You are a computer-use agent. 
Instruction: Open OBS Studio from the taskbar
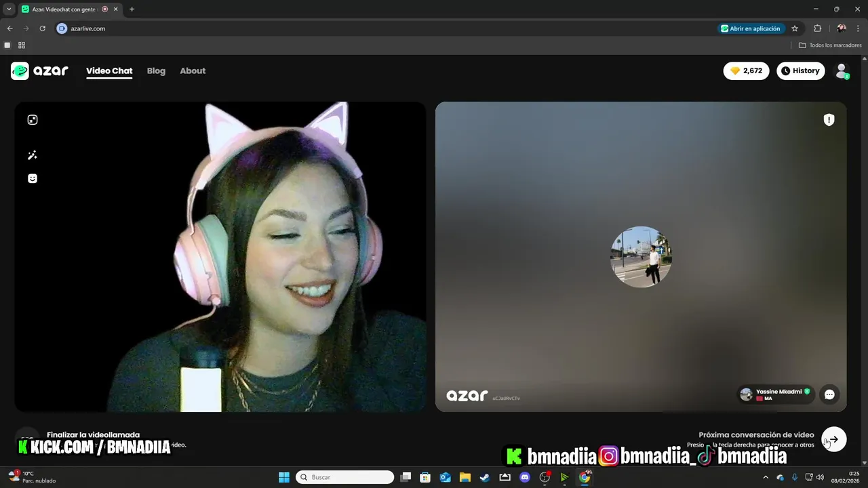point(545,477)
